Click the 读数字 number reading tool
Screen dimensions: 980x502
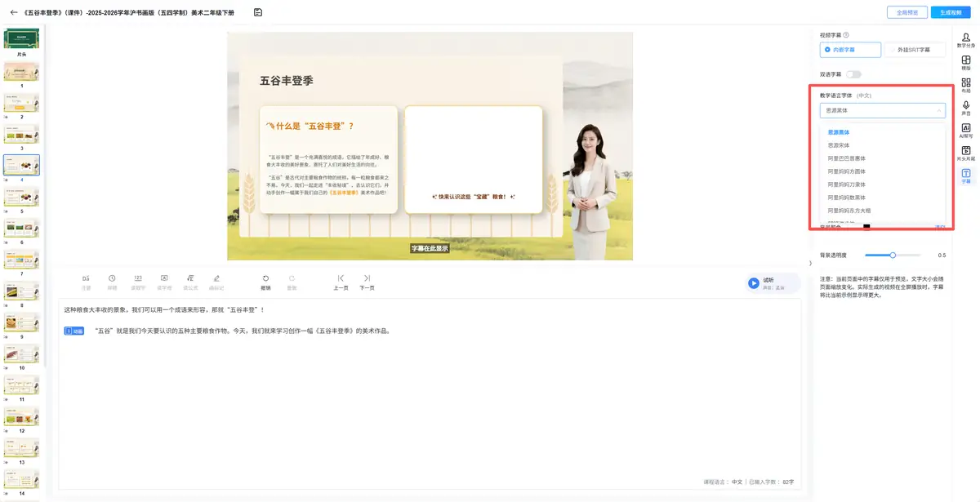click(138, 282)
